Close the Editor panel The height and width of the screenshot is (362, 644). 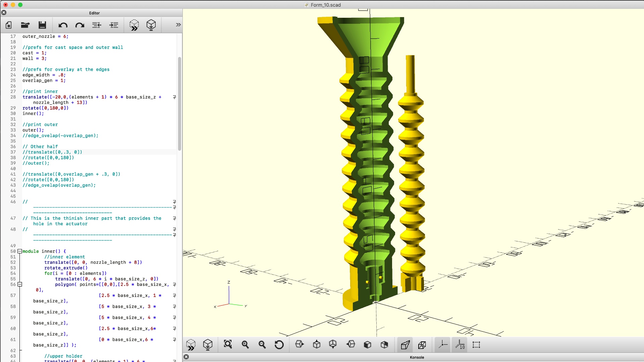(x=4, y=13)
